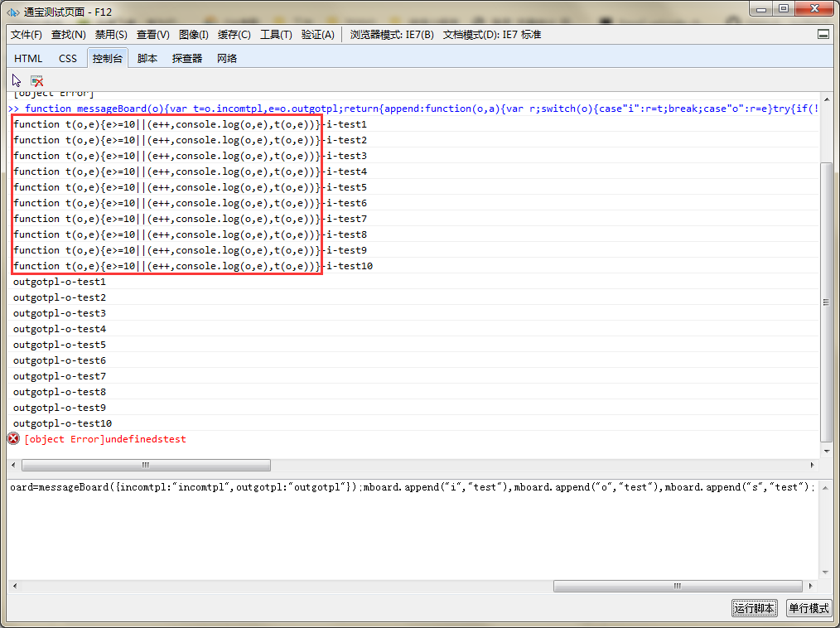Switch to the HTML tab
The image size is (840, 628).
27,58
